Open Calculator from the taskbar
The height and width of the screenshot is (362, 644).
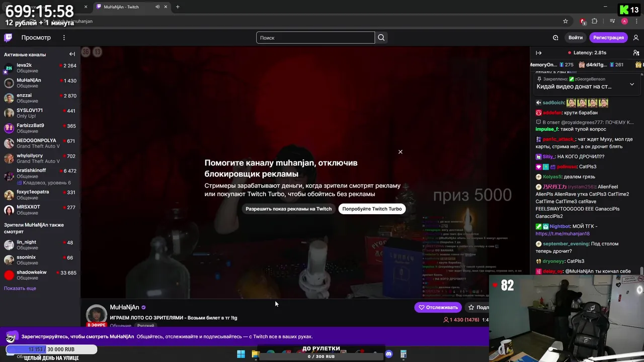403,354
